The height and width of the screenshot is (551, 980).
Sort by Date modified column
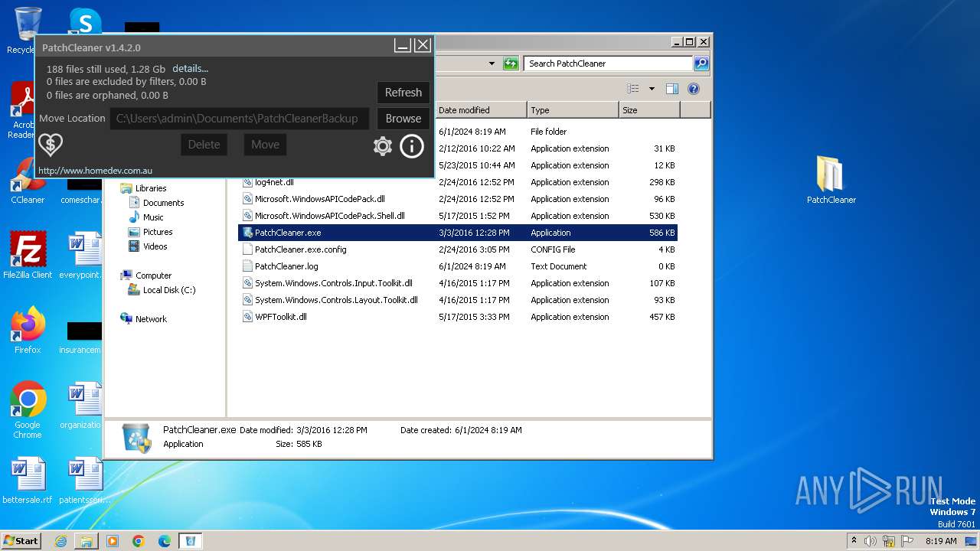click(x=481, y=110)
